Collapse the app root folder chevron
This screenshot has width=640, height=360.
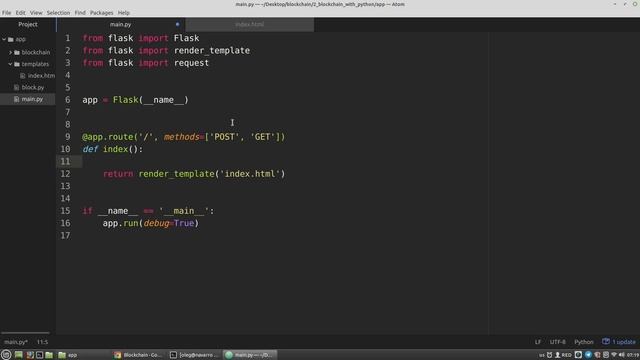tap(4, 39)
